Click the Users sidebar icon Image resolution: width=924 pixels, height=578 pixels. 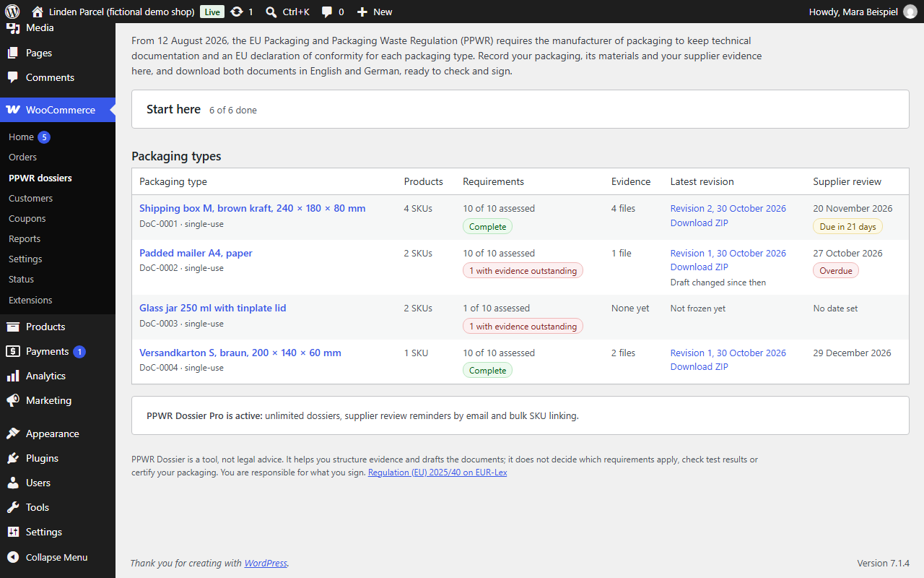13,483
